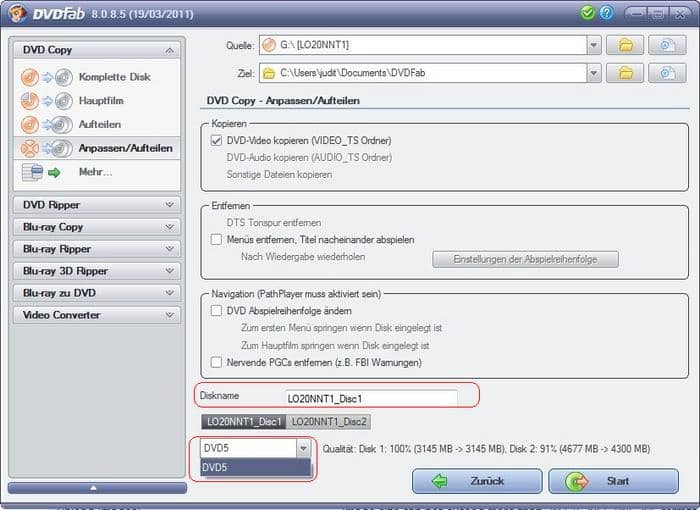This screenshot has height=510, width=700.
Task: Open the blue help question mark icon
Action: 606,13
